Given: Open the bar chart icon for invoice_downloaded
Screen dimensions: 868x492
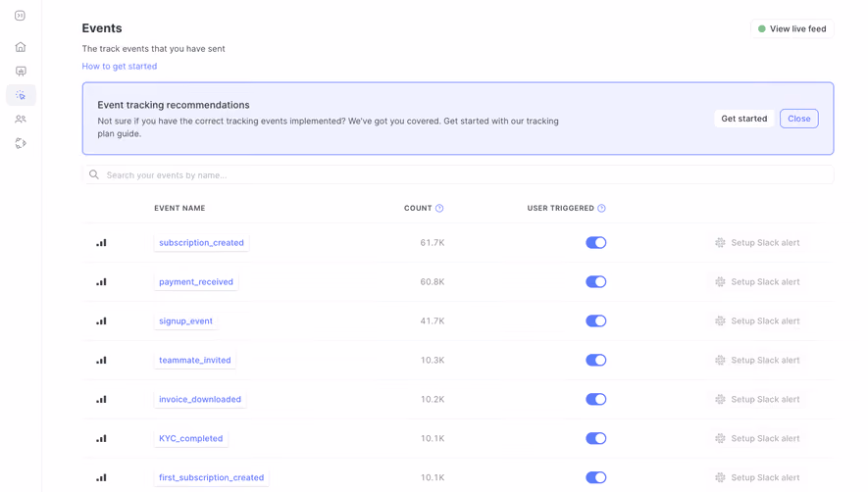Looking at the screenshot, I should click(x=101, y=399).
